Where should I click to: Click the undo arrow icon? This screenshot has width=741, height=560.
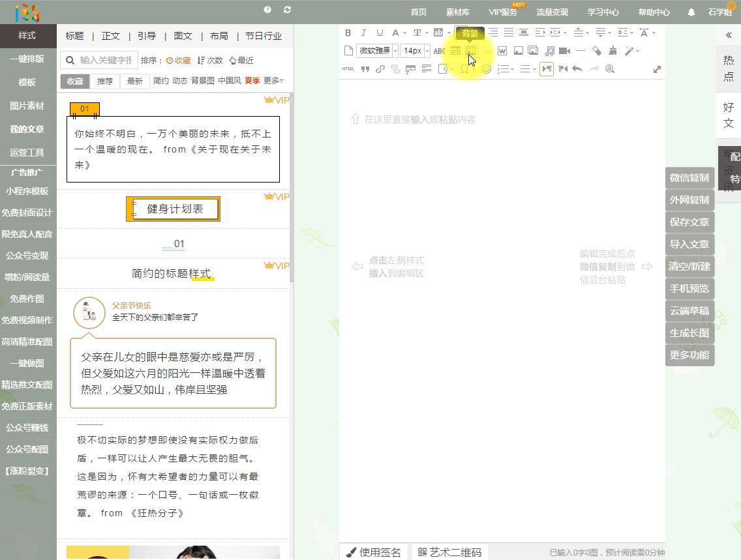click(x=577, y=68)
